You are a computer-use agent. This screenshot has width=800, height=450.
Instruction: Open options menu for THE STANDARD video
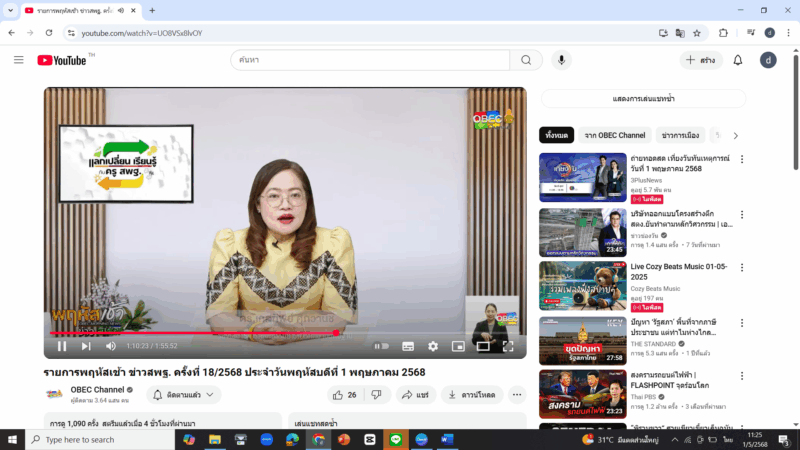[742, 323]
